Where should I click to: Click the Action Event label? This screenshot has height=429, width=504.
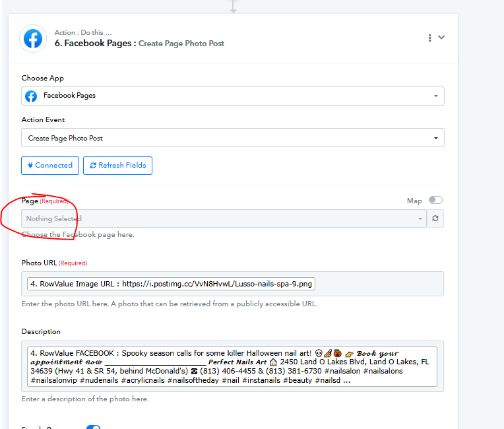[43, 119]
